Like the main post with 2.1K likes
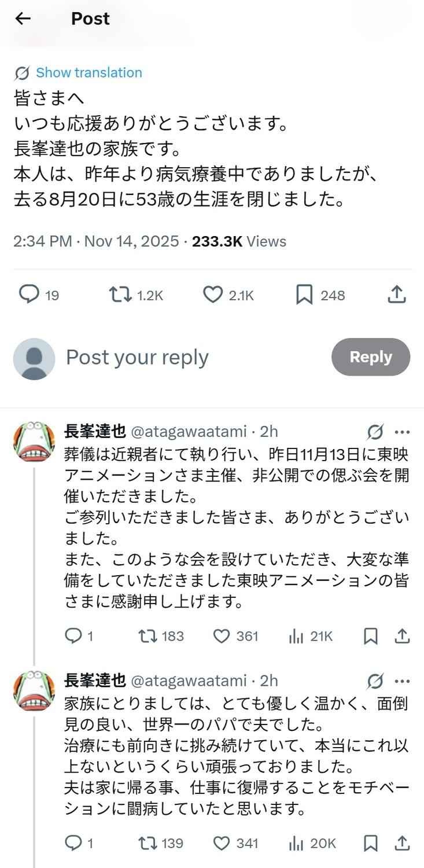This screenshot has height=868, width=424. 213,295
